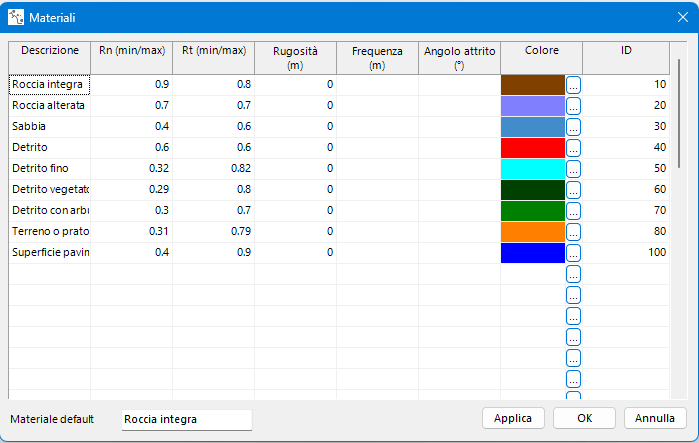The image size is (699, 443).
Task: Click the Angolo attrito column header
Action: click(460, 58)
